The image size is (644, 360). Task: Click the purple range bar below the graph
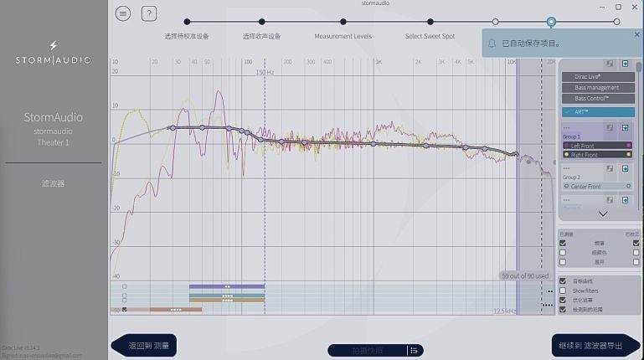(x=227, y=286)
